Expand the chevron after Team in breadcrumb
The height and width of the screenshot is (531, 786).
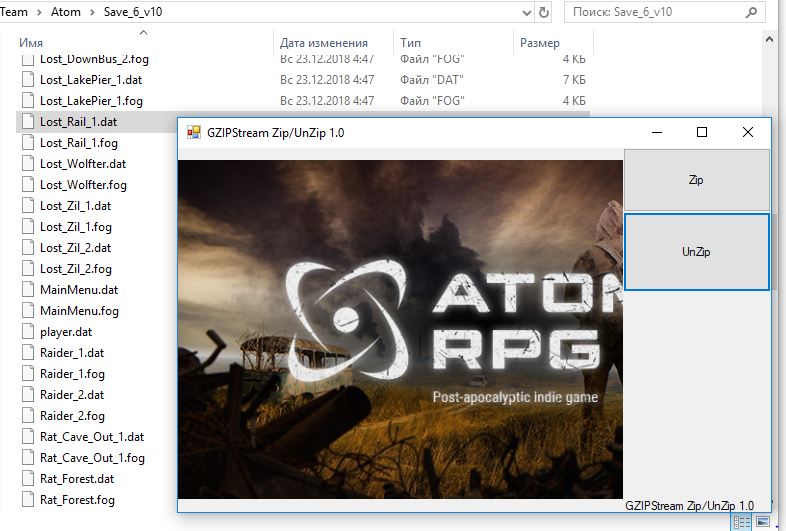[39, 13]
